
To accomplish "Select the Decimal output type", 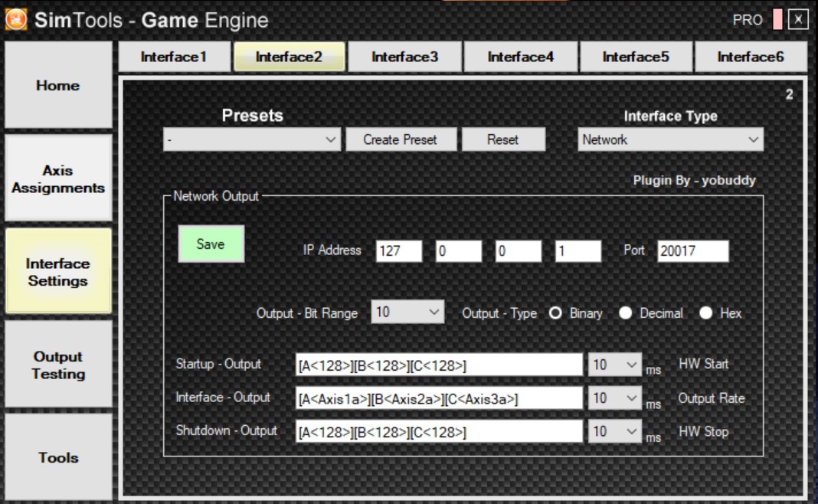I will point(626,313).
